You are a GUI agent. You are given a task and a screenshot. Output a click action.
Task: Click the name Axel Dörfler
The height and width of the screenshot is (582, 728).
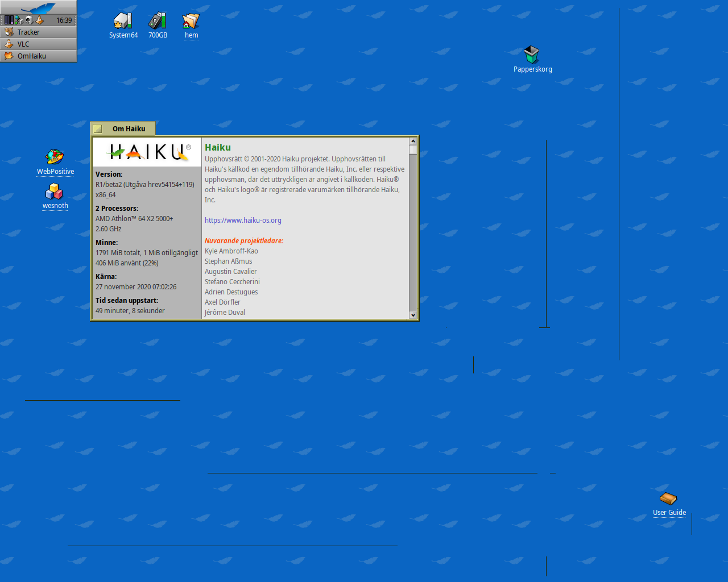(222, 302)
